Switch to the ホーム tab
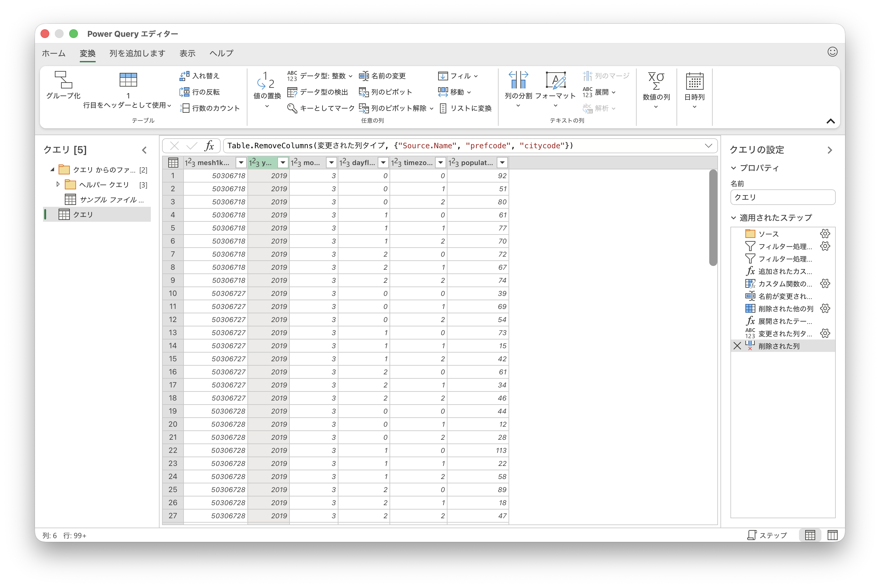Viewport: 880px width, 588px height. coord(54,53)
